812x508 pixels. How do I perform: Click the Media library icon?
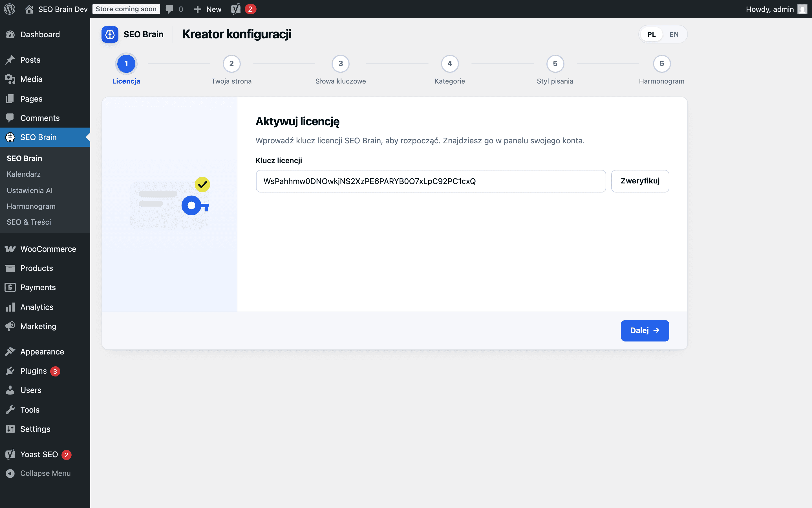[10, 79]
